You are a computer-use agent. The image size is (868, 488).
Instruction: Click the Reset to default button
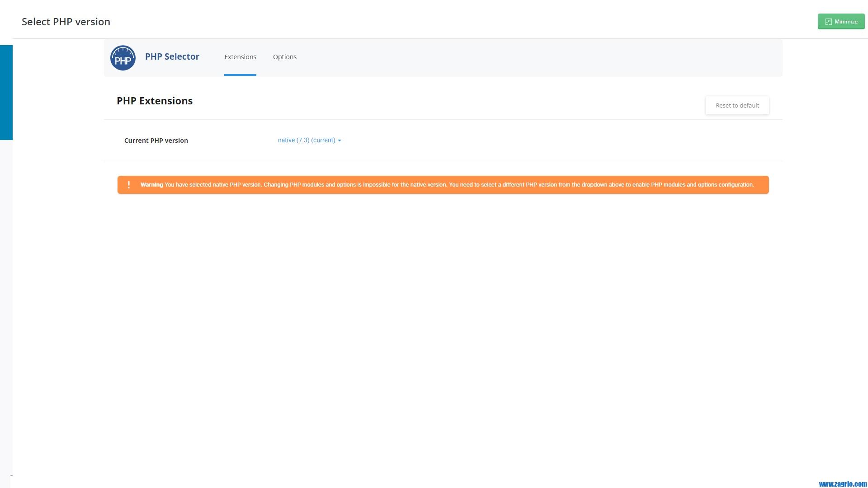click(737, 105)
